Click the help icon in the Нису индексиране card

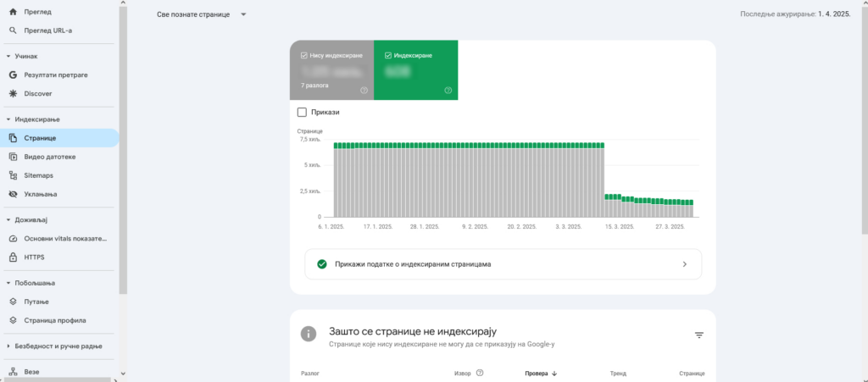pyautogui.click(x=364, y=91)
